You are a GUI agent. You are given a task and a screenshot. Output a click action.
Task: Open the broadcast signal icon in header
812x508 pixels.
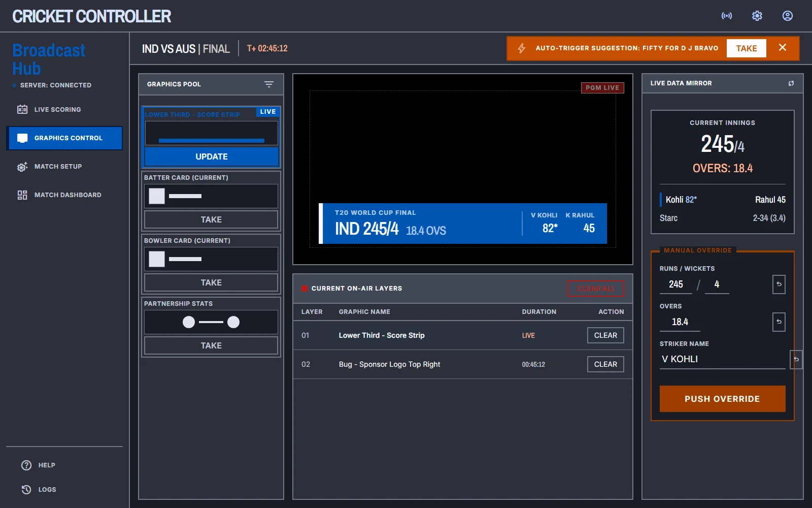(x=727, y=16)
